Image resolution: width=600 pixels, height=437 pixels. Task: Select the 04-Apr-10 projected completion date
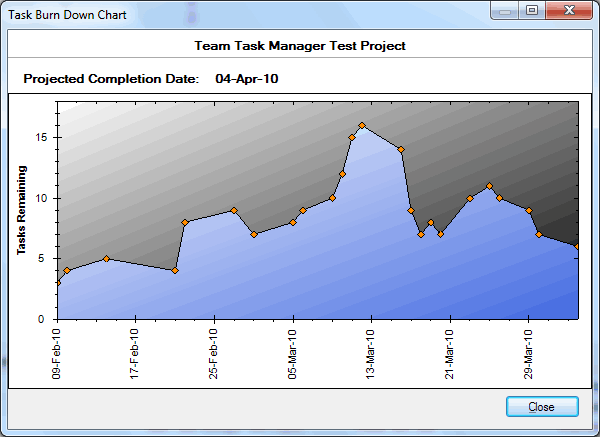coord(247,78)
